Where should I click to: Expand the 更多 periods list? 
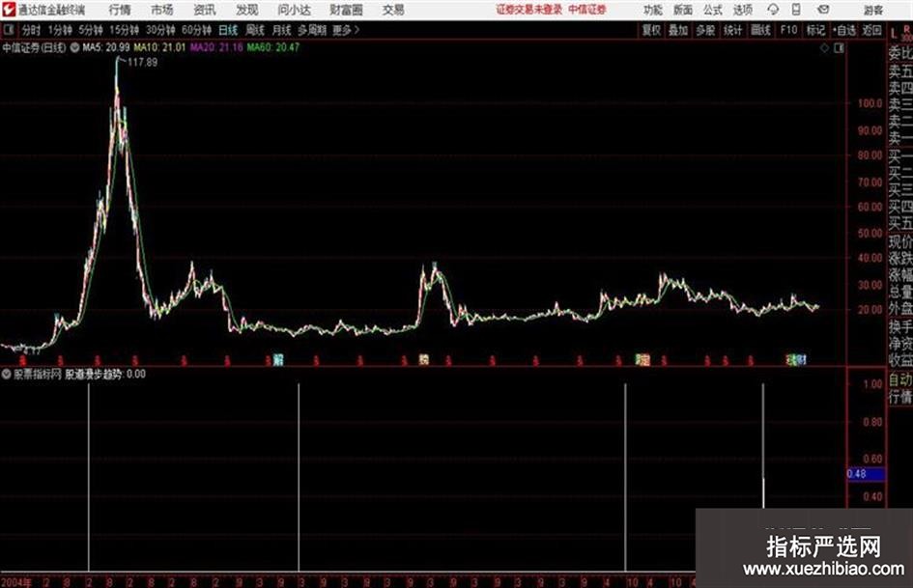346,30
